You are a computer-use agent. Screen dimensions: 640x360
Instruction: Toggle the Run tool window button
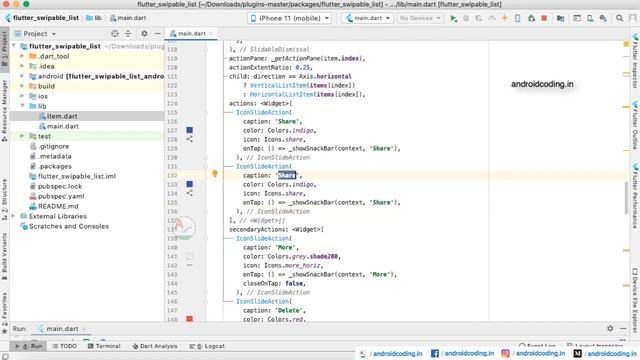29,346
